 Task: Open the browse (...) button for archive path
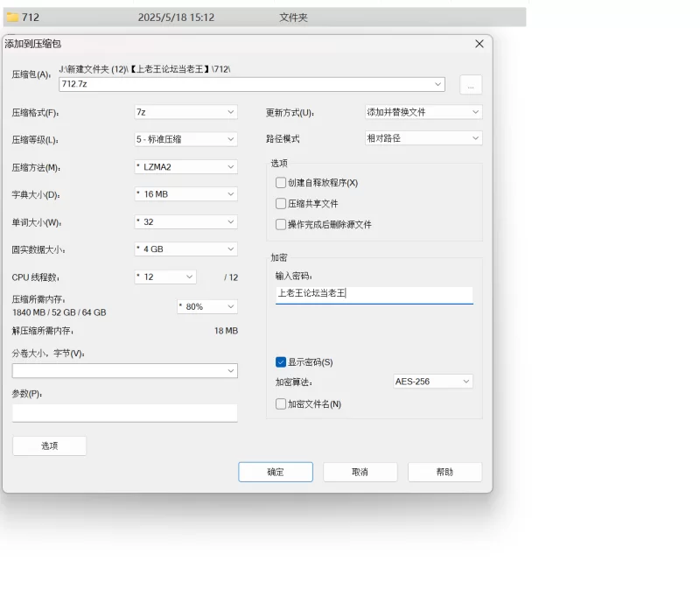point(471,84)
